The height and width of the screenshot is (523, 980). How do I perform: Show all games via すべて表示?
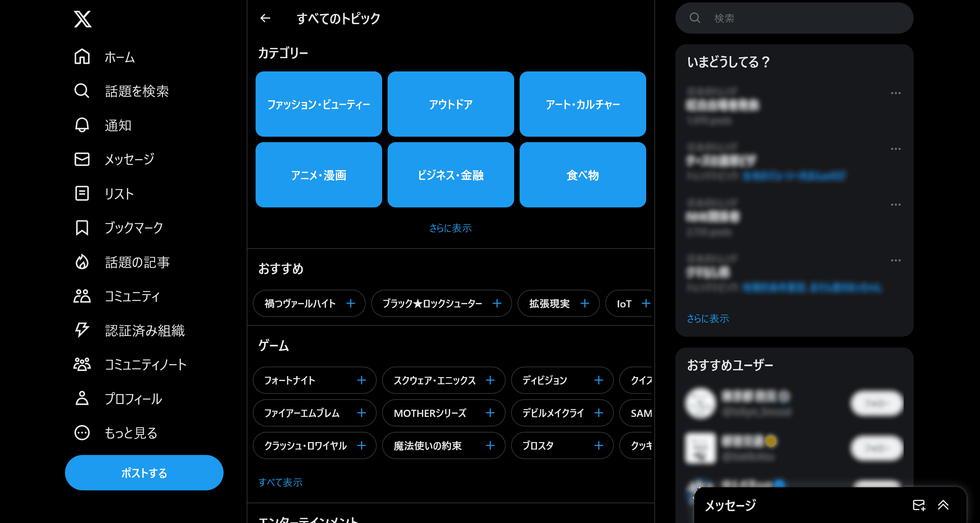point(280,482)
